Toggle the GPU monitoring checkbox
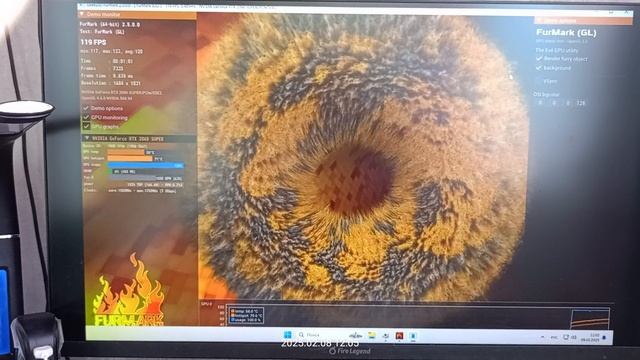This screenshot has width=640, height=360. click(x=86, y=117)
